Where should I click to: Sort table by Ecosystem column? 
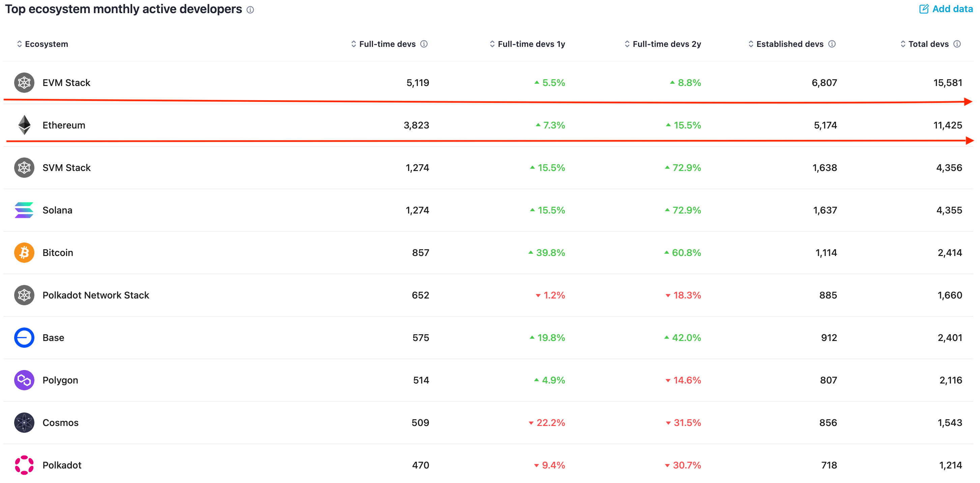46,44
